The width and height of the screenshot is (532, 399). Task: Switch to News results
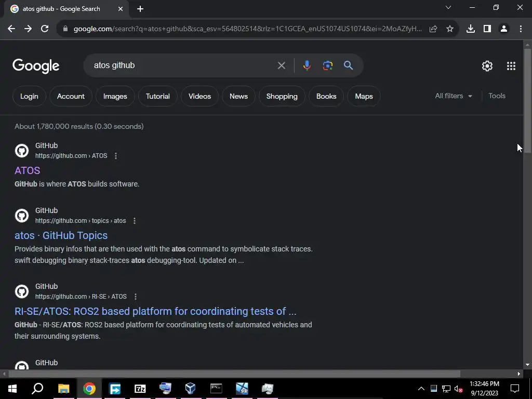tap(238, 96)
